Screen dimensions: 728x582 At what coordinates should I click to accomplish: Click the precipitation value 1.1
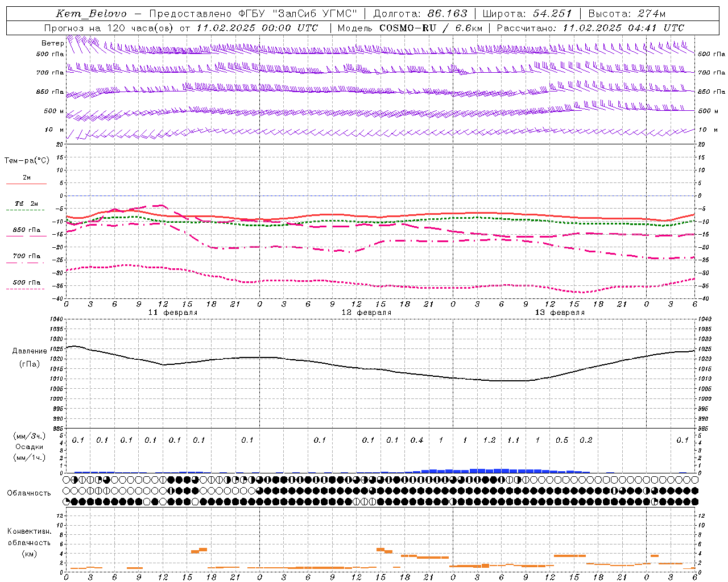click(513, 440)
